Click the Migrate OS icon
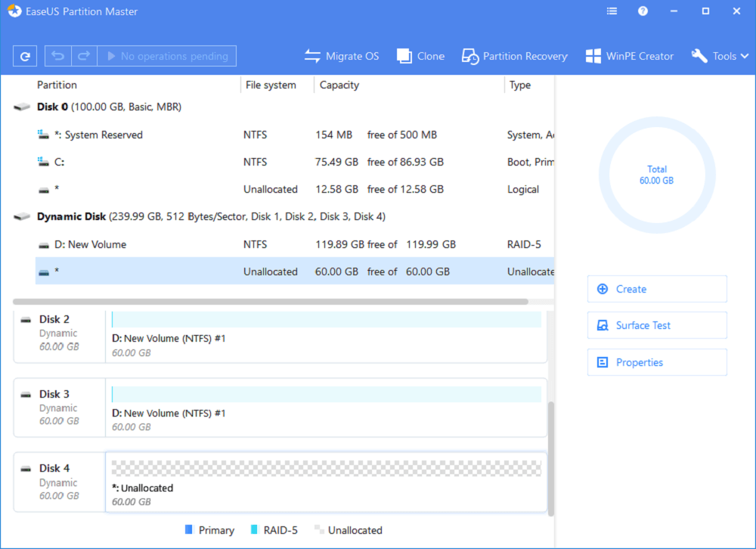 coord(312,57)
